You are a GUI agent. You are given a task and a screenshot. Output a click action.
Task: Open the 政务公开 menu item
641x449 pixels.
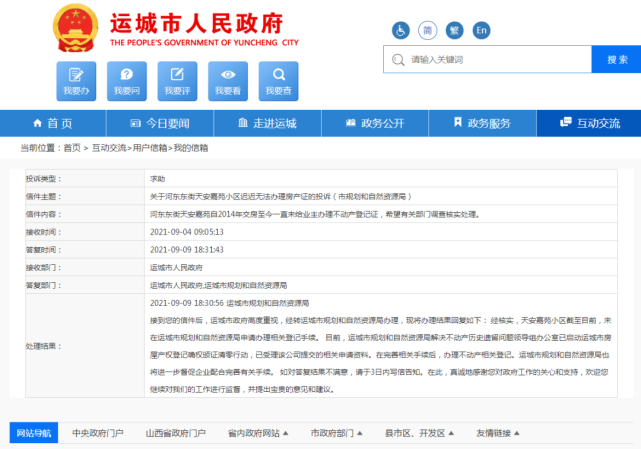tap(374, 123)
